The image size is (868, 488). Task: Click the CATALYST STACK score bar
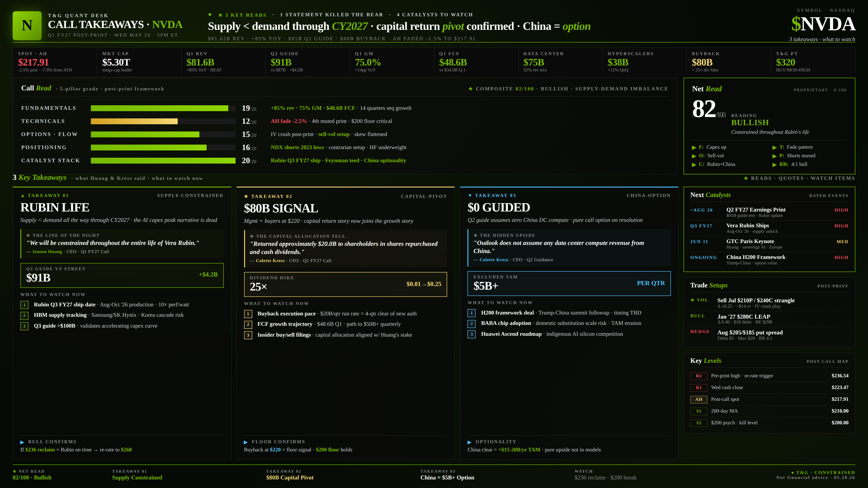[x=163, y=161]
